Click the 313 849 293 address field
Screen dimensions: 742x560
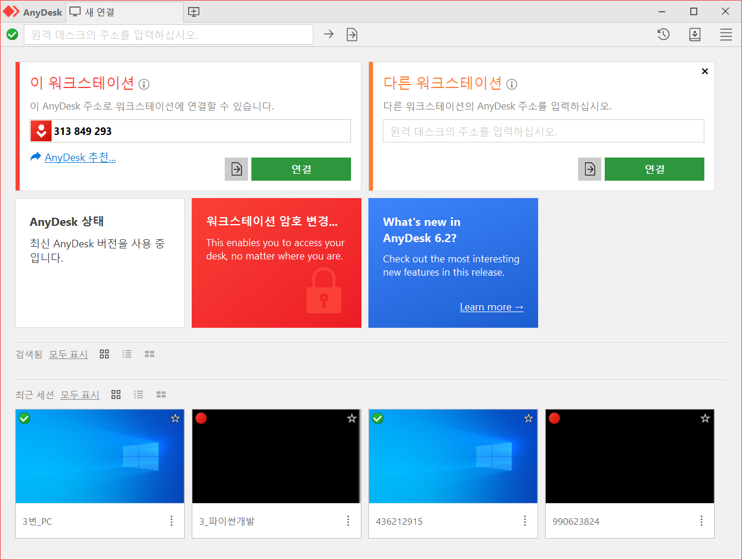point(190,131)
